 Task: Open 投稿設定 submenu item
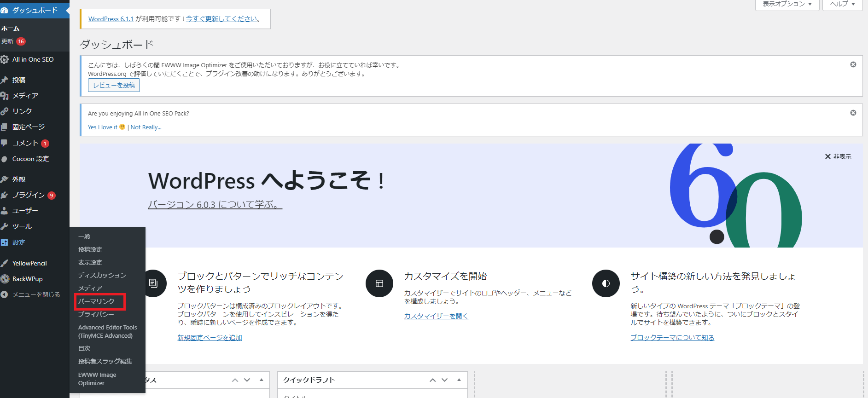tap(90, 249)
